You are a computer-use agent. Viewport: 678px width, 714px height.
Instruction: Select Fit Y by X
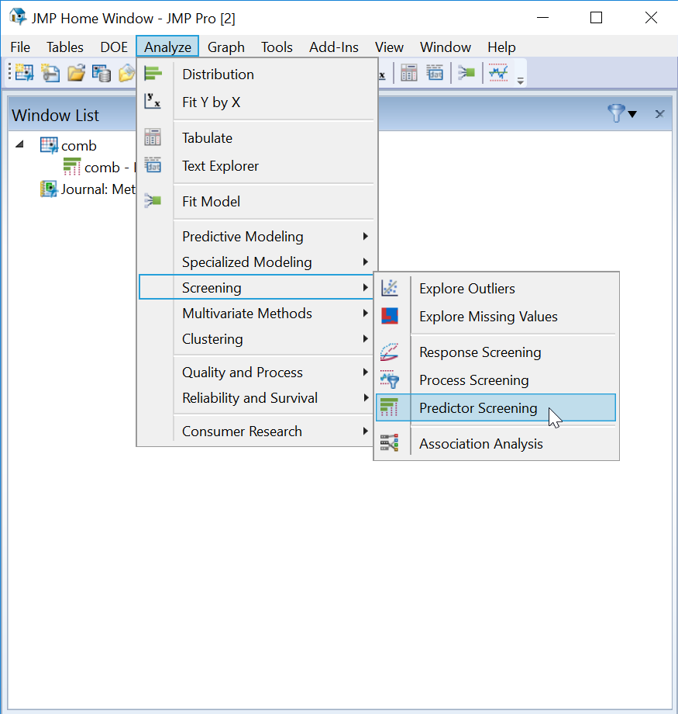pos(258,102)
